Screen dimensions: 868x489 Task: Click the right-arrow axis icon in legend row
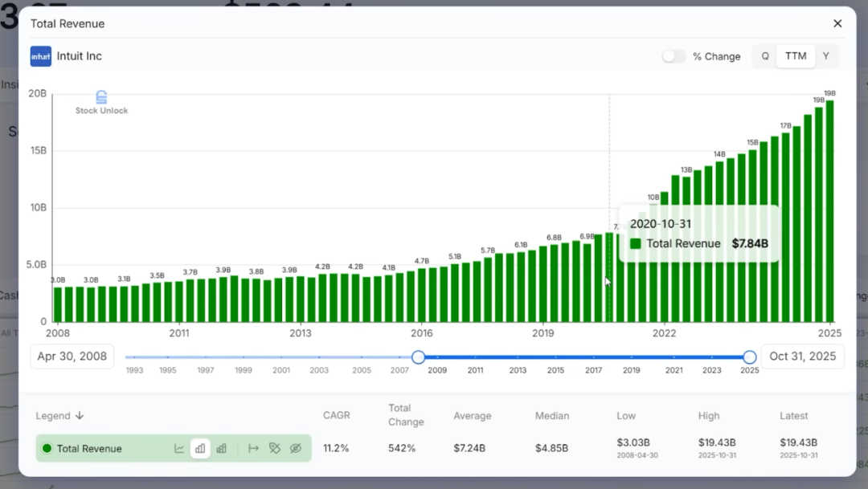(x=253, y=449)
